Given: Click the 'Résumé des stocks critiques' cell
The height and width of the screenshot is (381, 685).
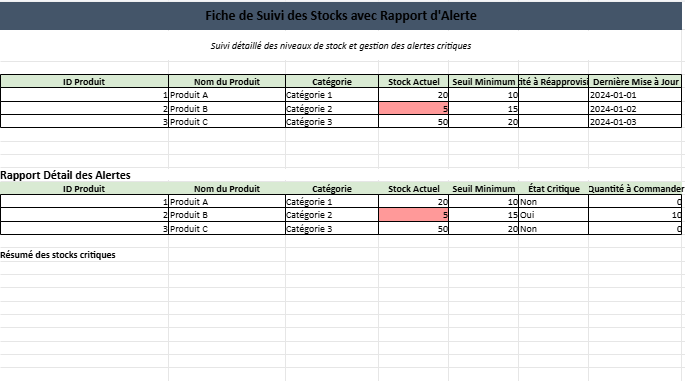Looking at the screenshot, I should (58, 255).
